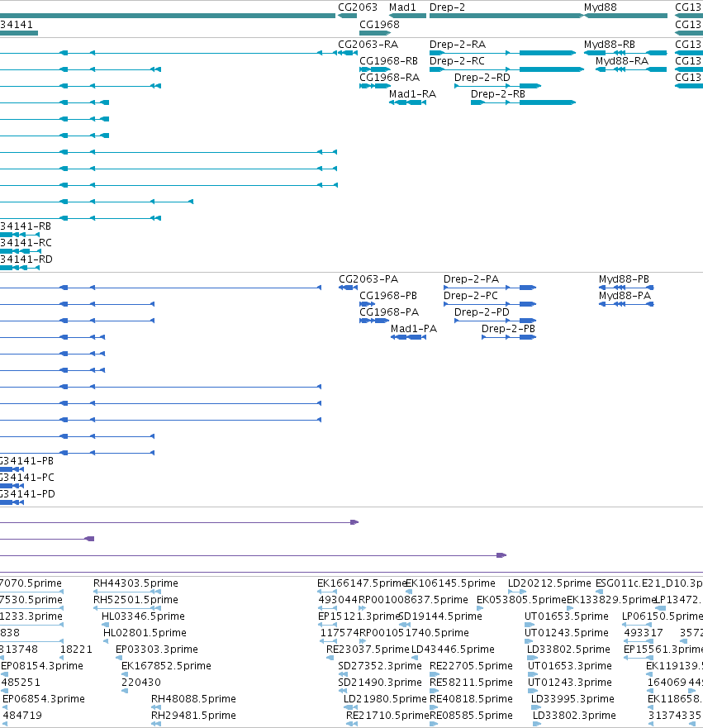Click the Drep-2-RA transcript label

click(x=458, y=45)
